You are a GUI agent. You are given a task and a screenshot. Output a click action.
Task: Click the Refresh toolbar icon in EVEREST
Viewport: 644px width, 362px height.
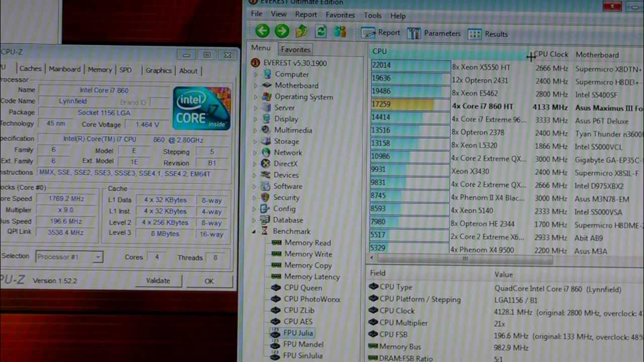pyautogui.click(x=321, y=32)
